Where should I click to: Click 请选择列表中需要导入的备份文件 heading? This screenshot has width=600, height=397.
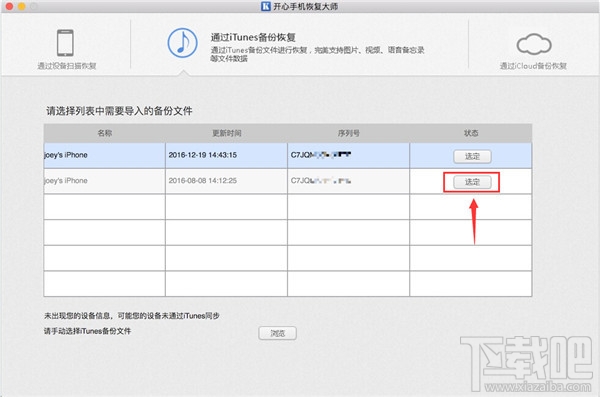pos(119,111)
